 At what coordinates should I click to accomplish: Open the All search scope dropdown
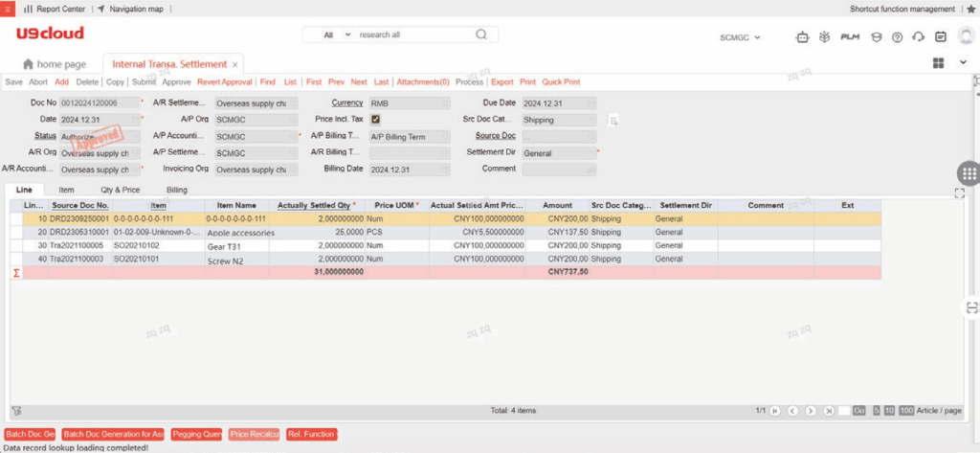point(333,34)
